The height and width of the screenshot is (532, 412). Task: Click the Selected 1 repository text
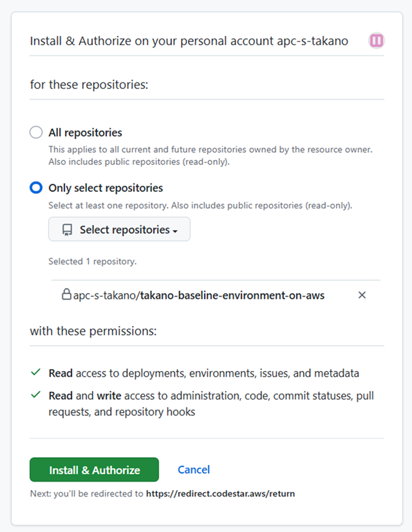(92, 261)
